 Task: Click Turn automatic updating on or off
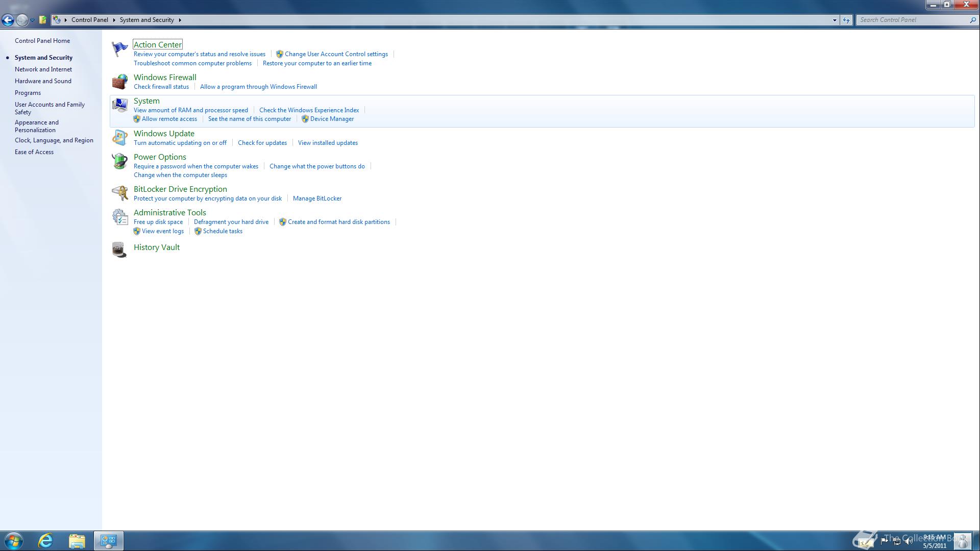tap(180, 143)
